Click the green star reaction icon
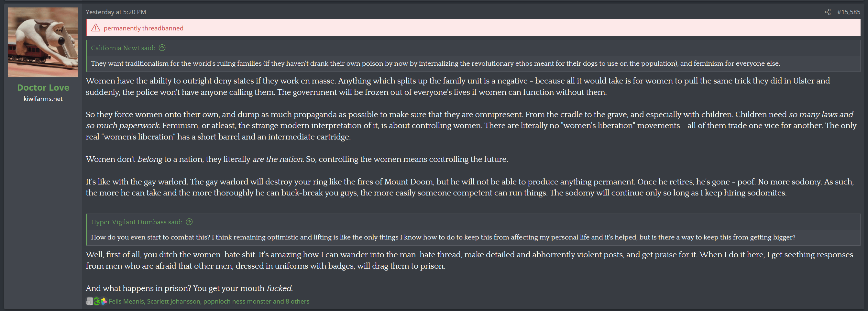This screenshot has height=311, width=868. [x=97, y=301]
